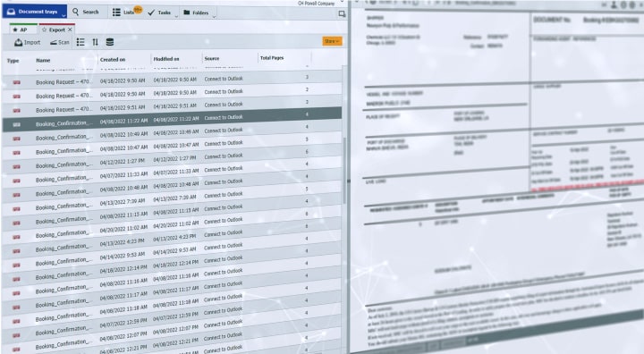Switch to the AP tab
Viewport: 644px width, 354px height.
coord(21,29)
